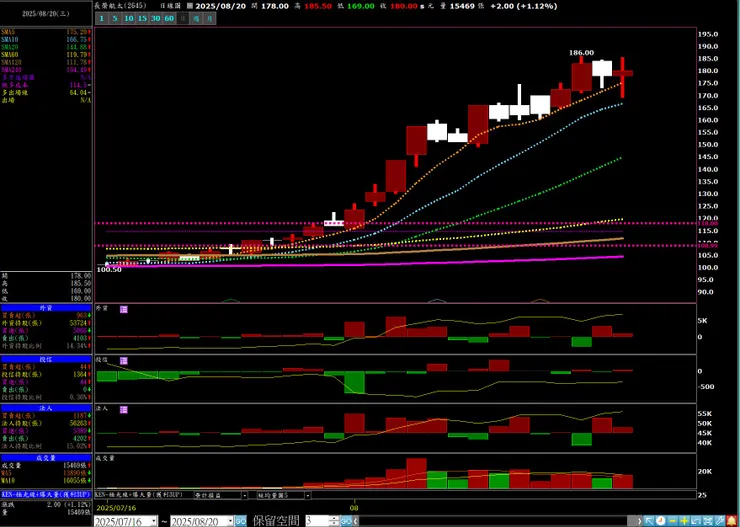Click the date header 2025/08/20(三)
This screenshot has height=527, width=740.
46,14
